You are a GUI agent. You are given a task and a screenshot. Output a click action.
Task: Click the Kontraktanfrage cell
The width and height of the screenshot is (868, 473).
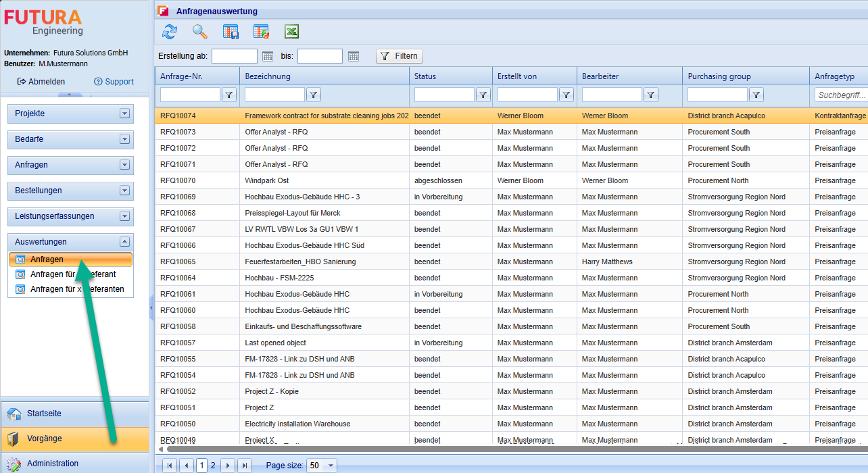click(840, 116)
